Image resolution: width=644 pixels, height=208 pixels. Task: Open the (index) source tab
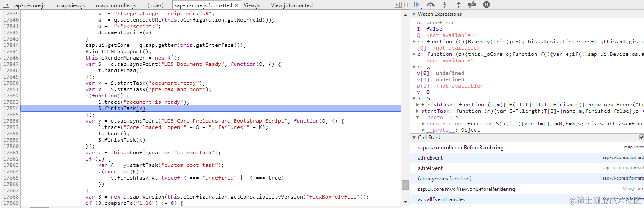[155, 5]
